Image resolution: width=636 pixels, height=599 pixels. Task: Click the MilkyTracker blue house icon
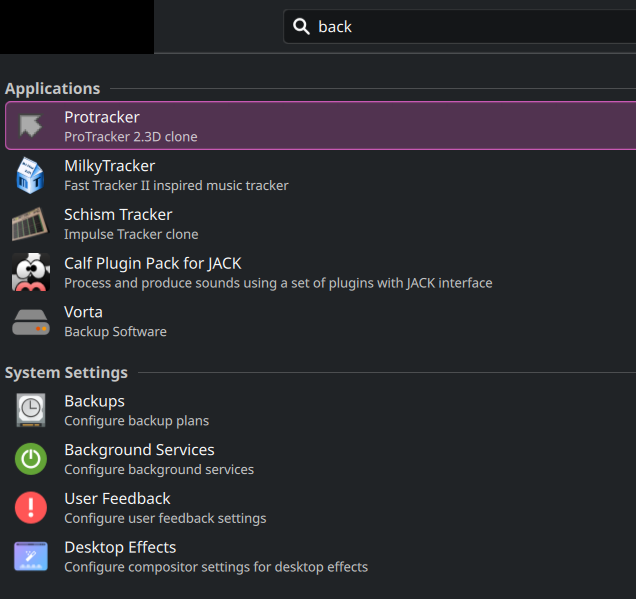[x=31, y=175]
